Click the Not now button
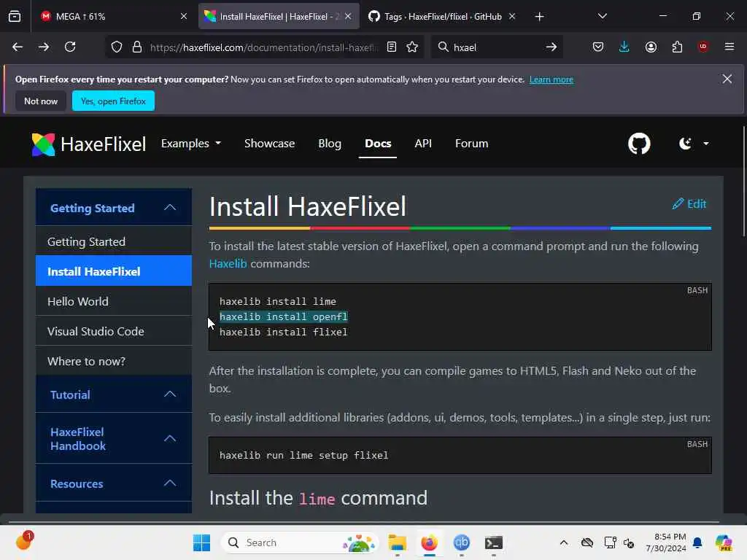 tap(41, 101)
